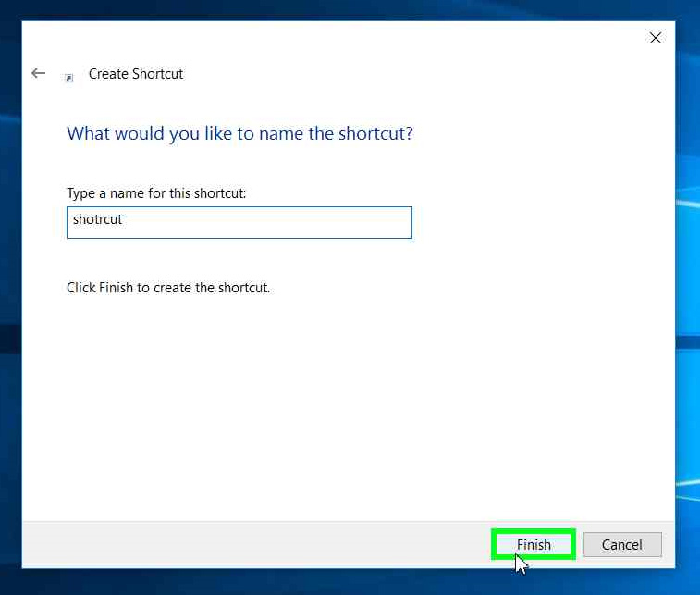Click the 'Create Shortcut' title text
Image resolution: width=700 pixels, height=595 pixels.
[x=136, y=74]
